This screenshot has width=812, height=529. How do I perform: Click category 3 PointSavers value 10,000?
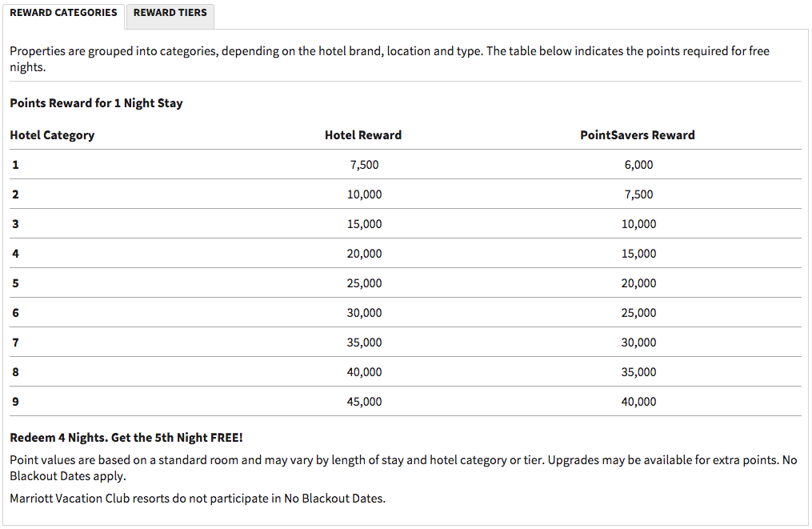[x=638, y=224]
